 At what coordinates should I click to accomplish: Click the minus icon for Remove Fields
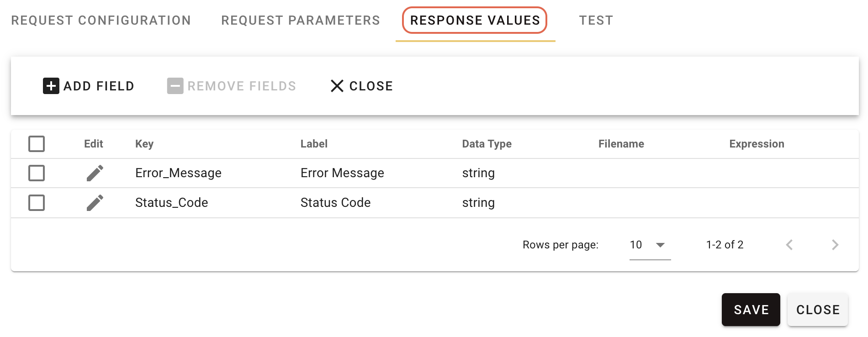175,86
